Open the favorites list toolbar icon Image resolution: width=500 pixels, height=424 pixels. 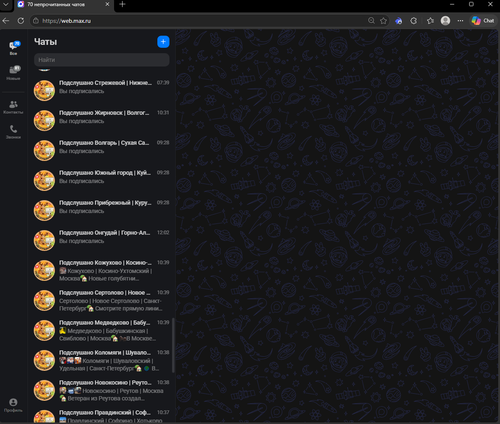[x=430, y=21]
